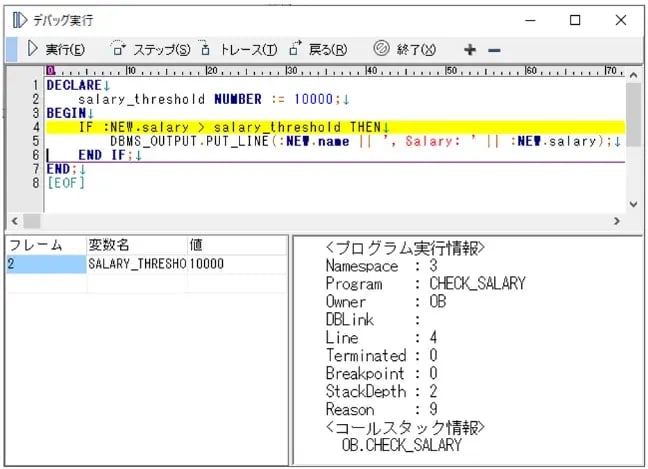Click the 終了 (Stop) circle icon
This screenshot has width=648, height=469.
[x=381, y=49]
